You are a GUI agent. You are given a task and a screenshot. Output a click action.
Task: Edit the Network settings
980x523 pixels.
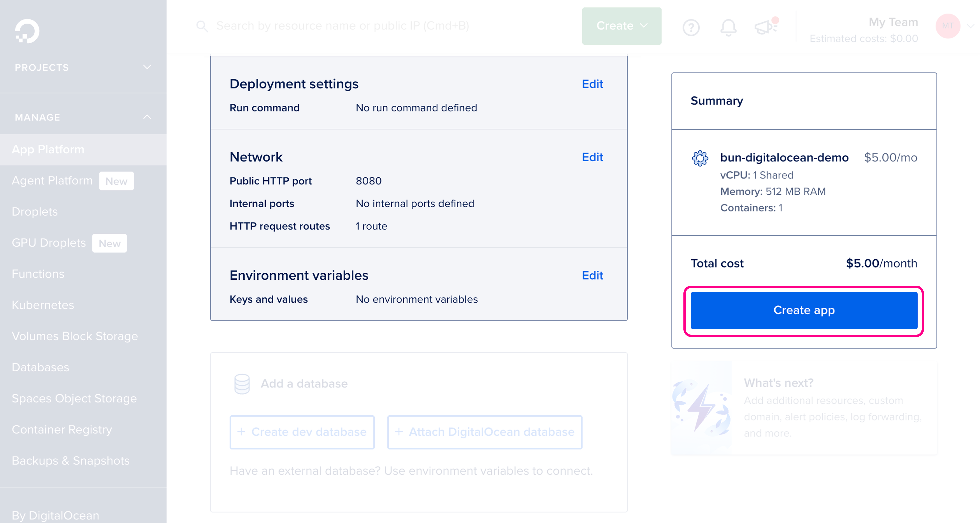point(592,157)
